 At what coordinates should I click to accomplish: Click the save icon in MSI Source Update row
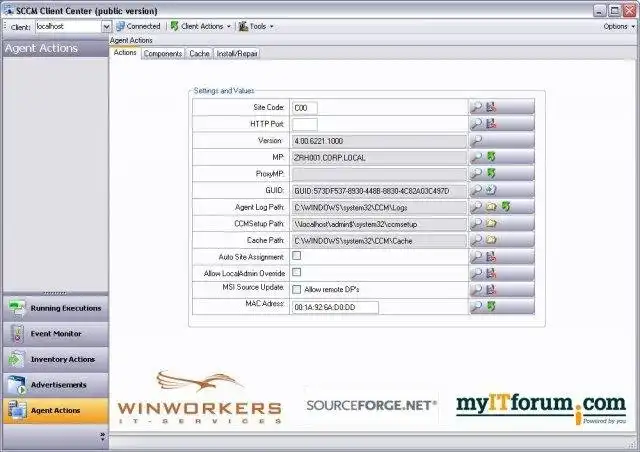pyautogui.click(x=491, y=290)
